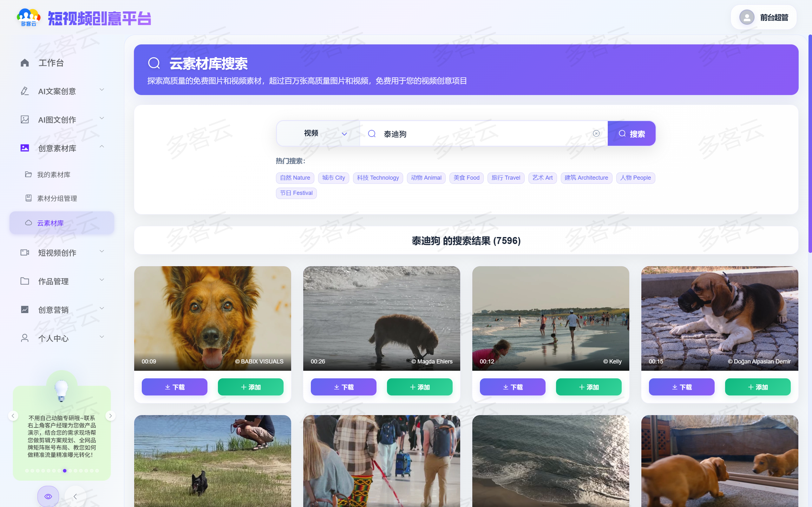Image resolution: width=812 pixels, height=507 pixels.
Task: Click the lightbulb tip icon in sidebar
Action: 62,390
